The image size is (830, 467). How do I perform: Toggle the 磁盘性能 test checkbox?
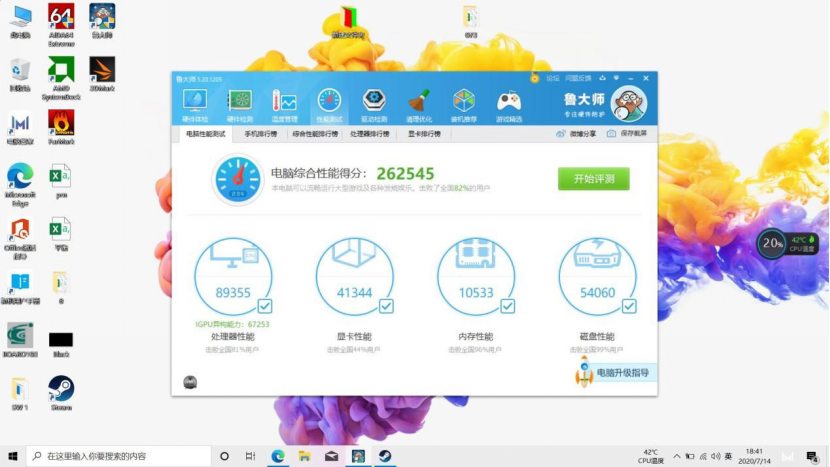[629, 307]
